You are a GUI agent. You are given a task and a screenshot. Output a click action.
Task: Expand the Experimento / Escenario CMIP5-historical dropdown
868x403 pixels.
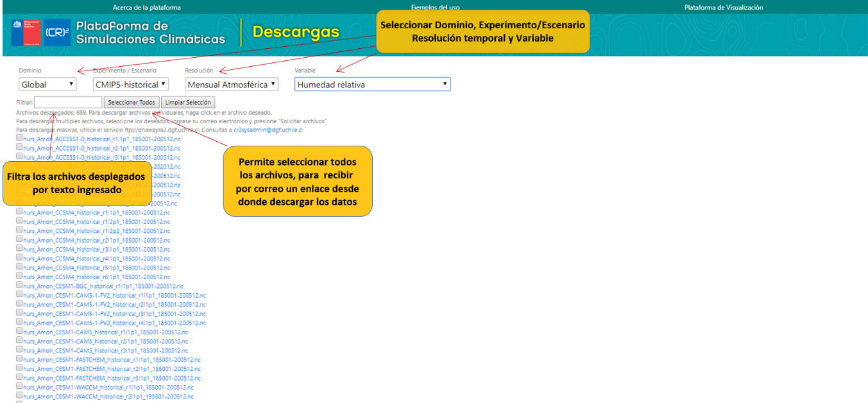[130, 84]
